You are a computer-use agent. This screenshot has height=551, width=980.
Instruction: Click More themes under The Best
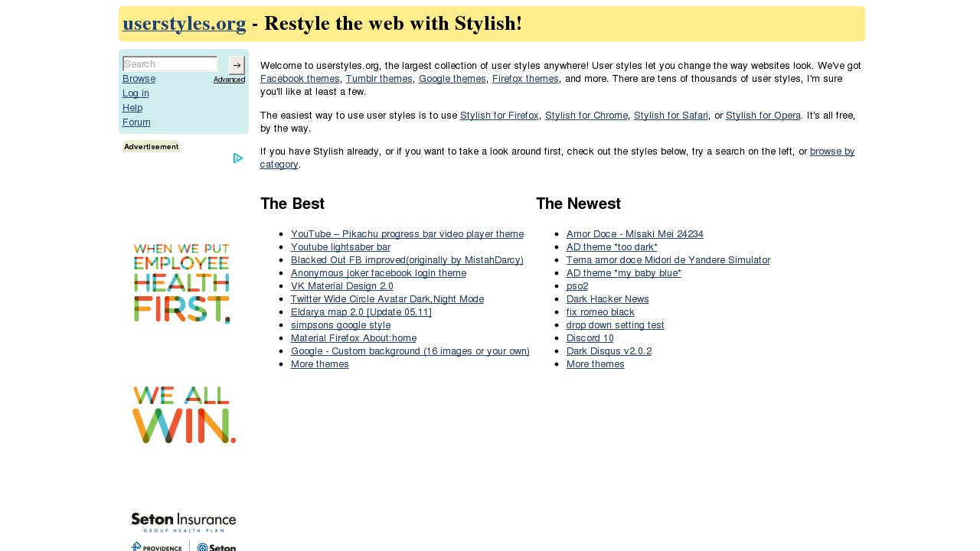320,364
